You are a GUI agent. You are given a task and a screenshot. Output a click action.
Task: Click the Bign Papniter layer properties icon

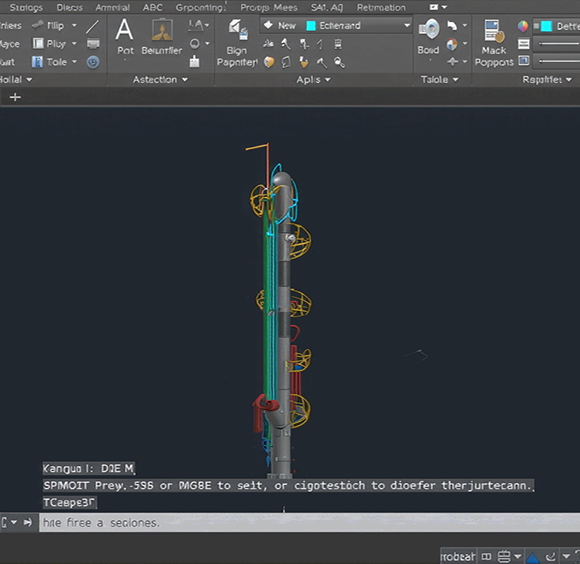pos(237,30)
